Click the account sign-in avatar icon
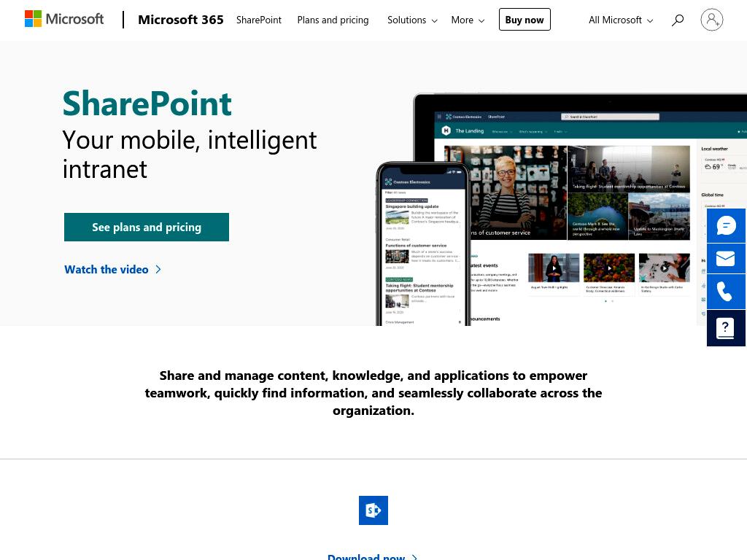This screenshot has height=560, width=747. coord(712,20)
